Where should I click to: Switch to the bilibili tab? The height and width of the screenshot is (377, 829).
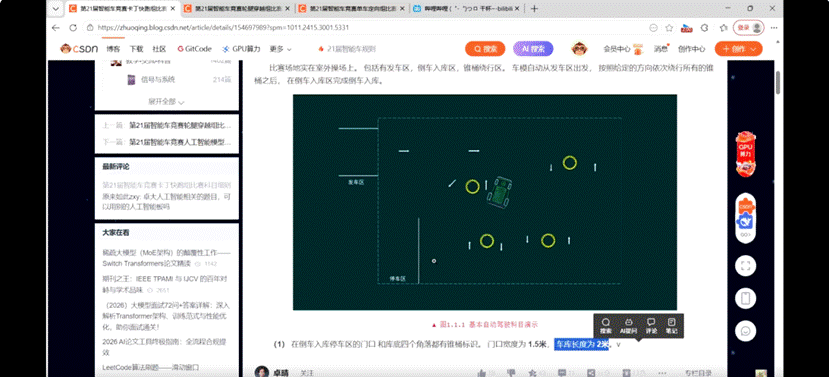(x=466, y=8)
